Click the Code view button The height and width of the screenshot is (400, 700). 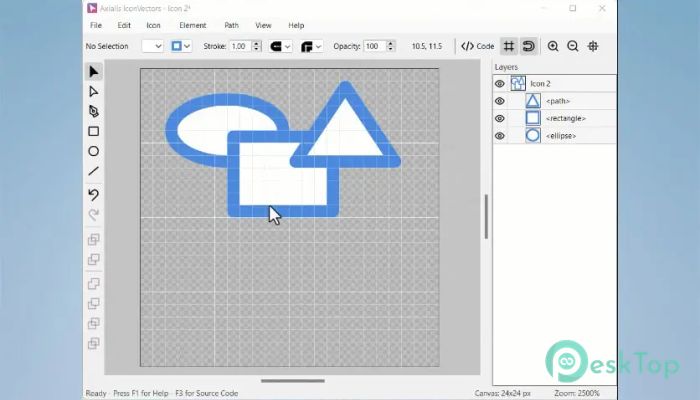[478, 46]
